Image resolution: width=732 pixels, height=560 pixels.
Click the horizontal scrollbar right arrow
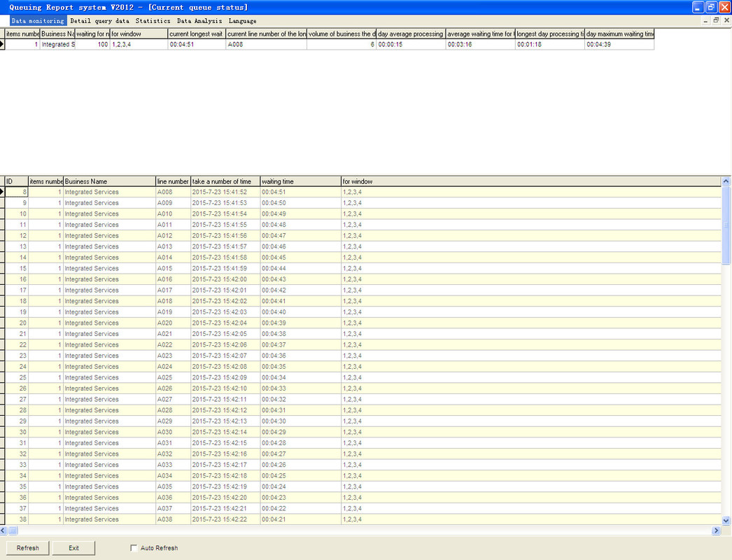pyautogui.click(x=716, y=531)
